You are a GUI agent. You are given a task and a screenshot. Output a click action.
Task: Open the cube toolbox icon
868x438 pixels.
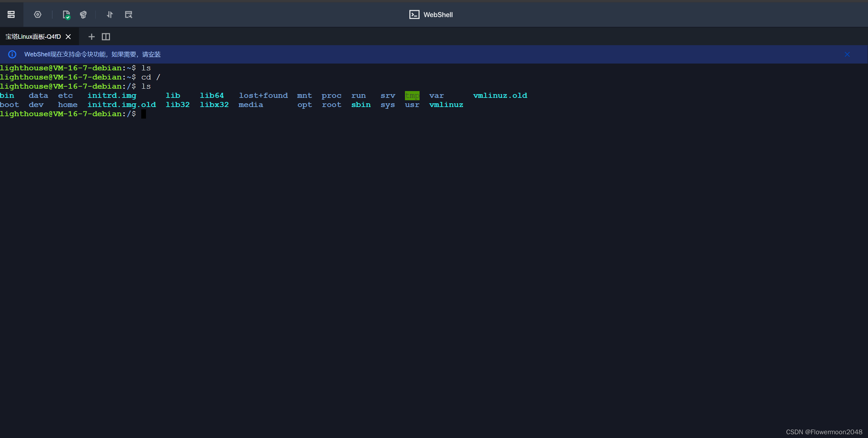pyautogui.click(x=83, y=15)
